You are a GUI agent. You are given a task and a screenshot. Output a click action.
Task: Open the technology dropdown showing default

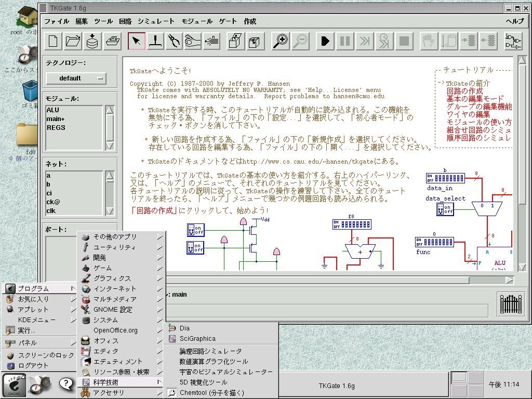tap(76, 78)
